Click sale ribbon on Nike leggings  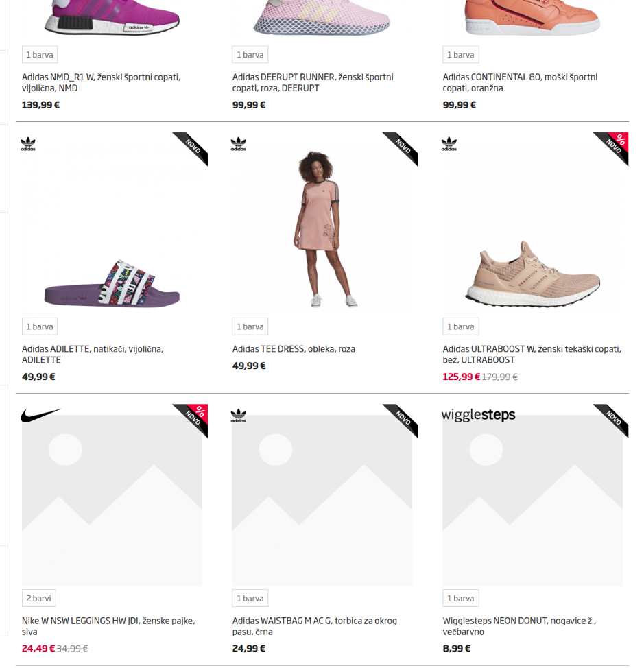pos(193,418)
